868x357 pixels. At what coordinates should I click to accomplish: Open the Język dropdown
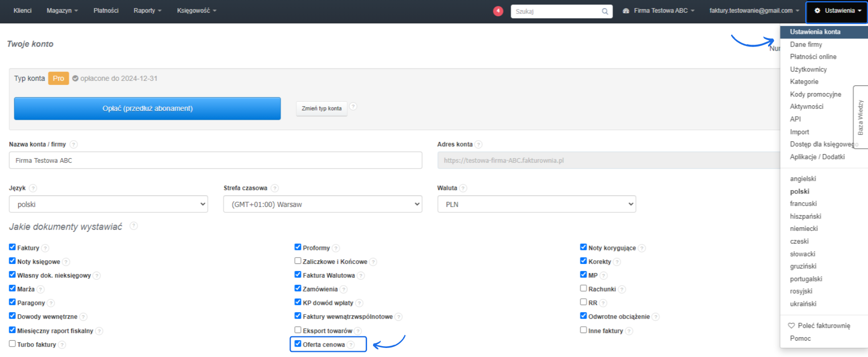click(x=108, y=204)
